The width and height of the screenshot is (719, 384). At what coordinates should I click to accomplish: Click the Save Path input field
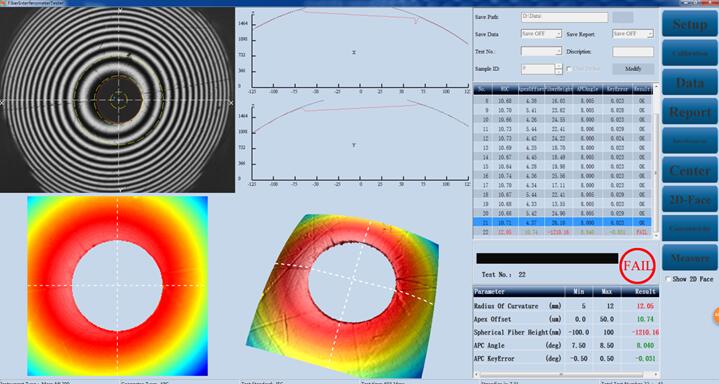pos(564,17)
